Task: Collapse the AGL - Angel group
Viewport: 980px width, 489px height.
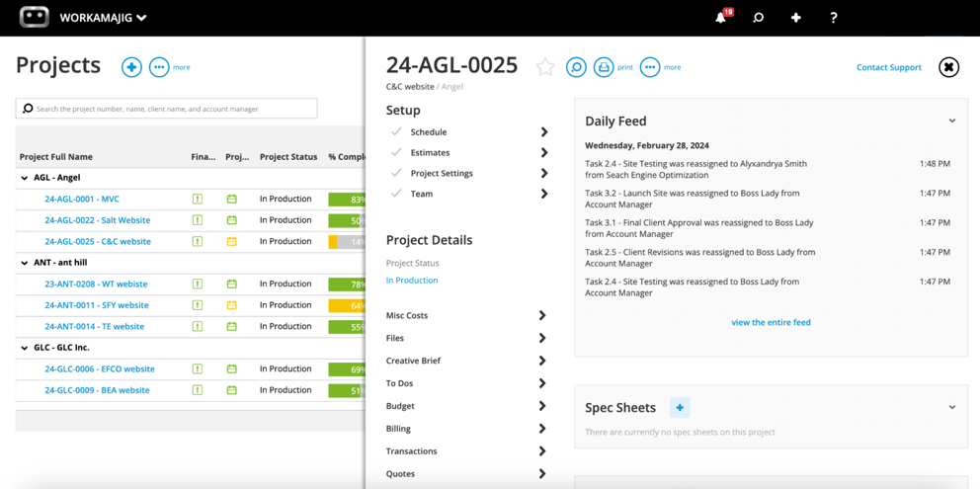Action: (25, 178)
